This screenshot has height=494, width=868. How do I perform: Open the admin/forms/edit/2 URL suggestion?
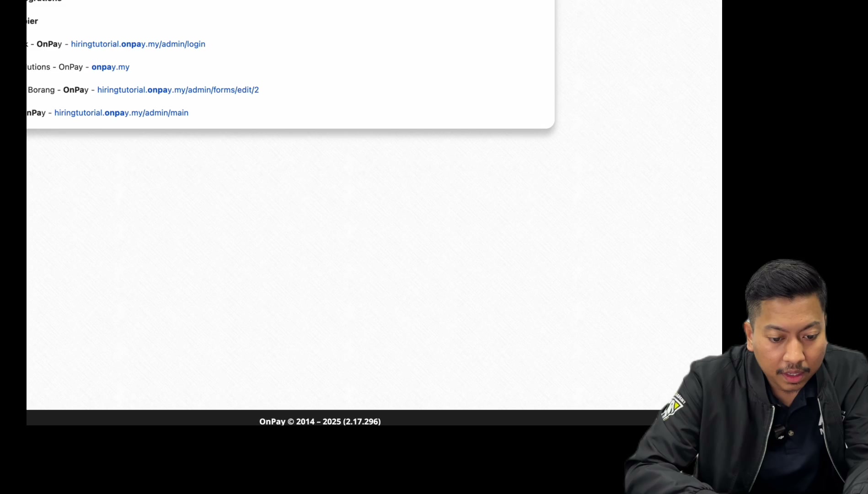click(x=178, y=90)
